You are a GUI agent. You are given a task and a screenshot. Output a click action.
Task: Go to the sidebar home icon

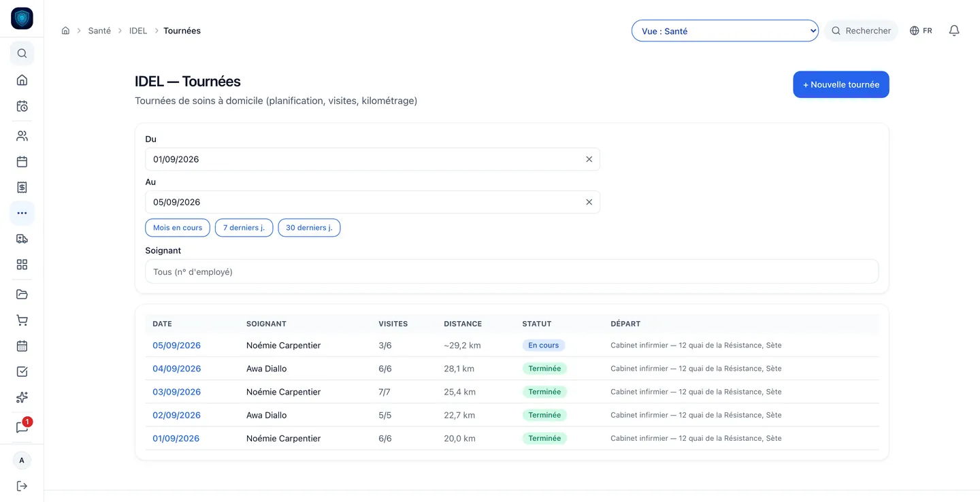pyautogui.click(x=22, y=80)
